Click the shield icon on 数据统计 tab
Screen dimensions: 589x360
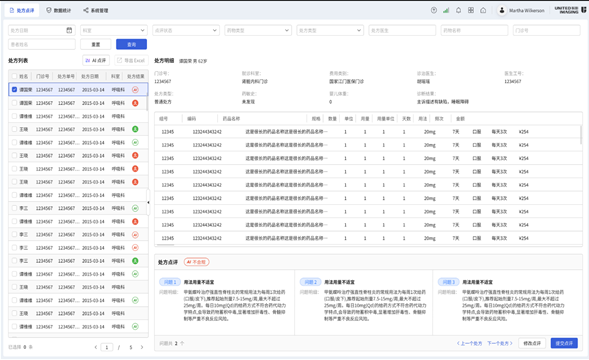49,11
